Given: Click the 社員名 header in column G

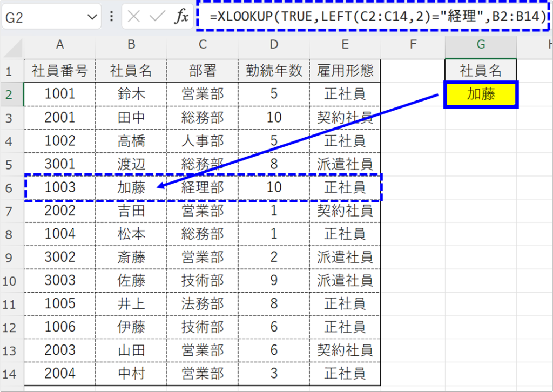Looking at the screenshot, I should 481,70.
